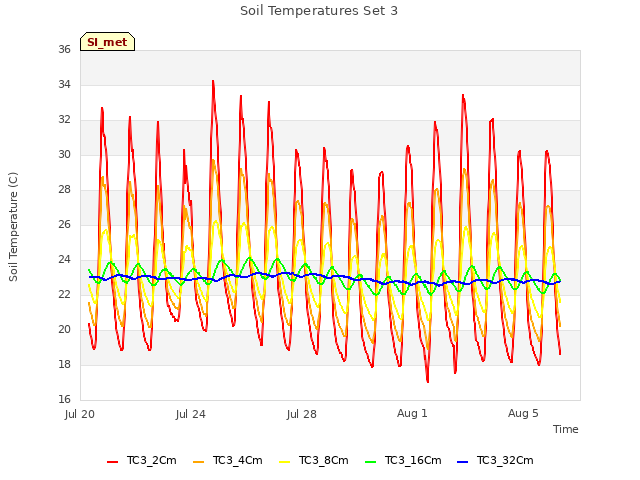
Task: Click the blue TC3_32Cm legend swatch
Action: coord(462,462)
